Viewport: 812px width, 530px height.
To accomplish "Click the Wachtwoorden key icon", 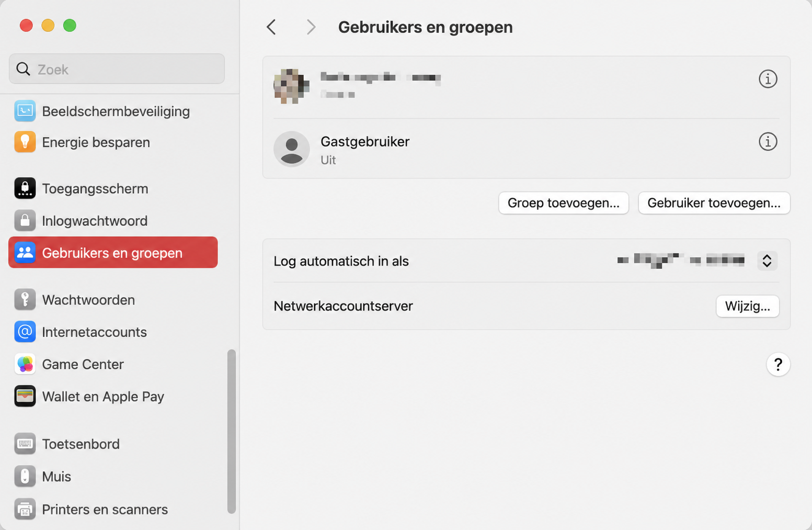I will [25, 300].
